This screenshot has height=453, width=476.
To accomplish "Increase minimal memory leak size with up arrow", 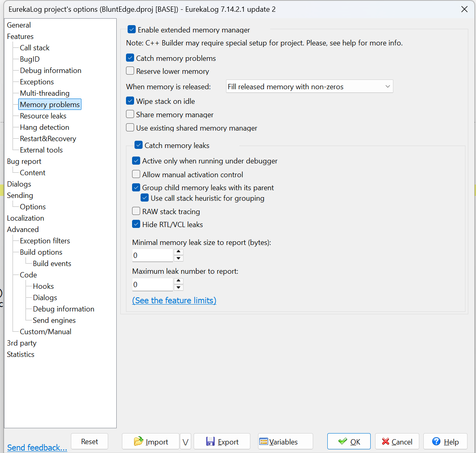I will [x=179, y=252].
